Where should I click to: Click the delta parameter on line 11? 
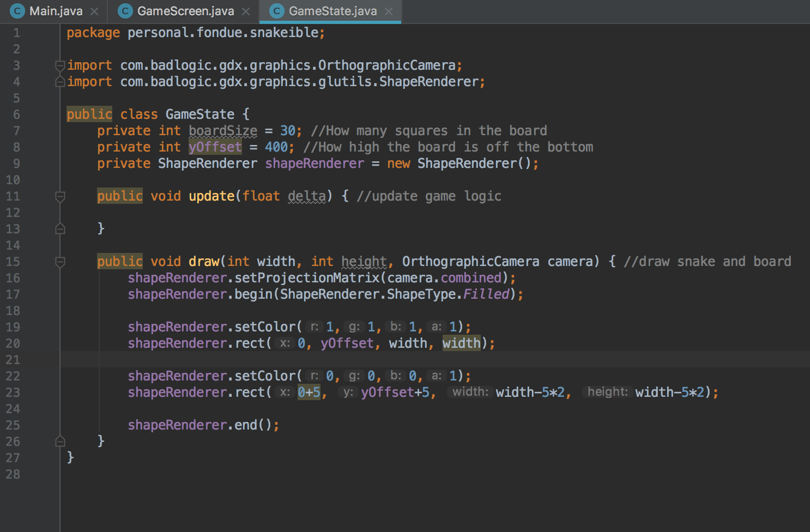pyautogui.click(x=307, y=196)
